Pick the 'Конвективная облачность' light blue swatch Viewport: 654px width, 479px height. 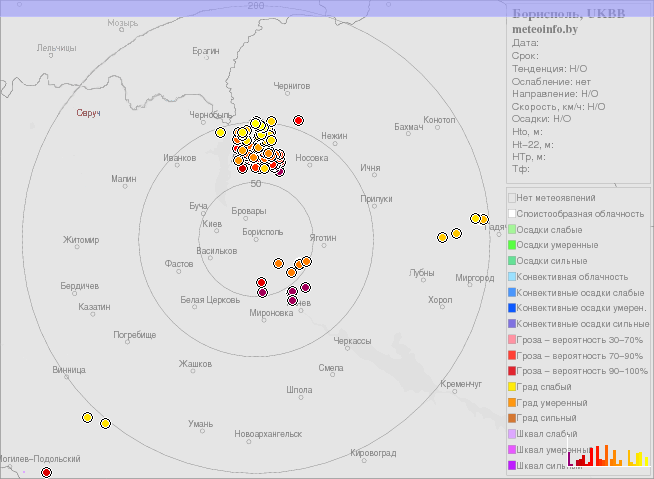point(512,277)
